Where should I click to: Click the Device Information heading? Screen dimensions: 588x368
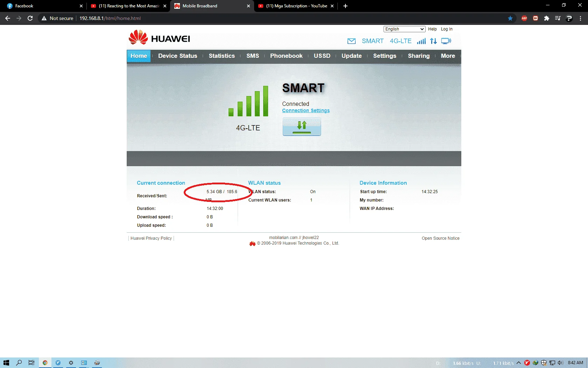[383, 183]
